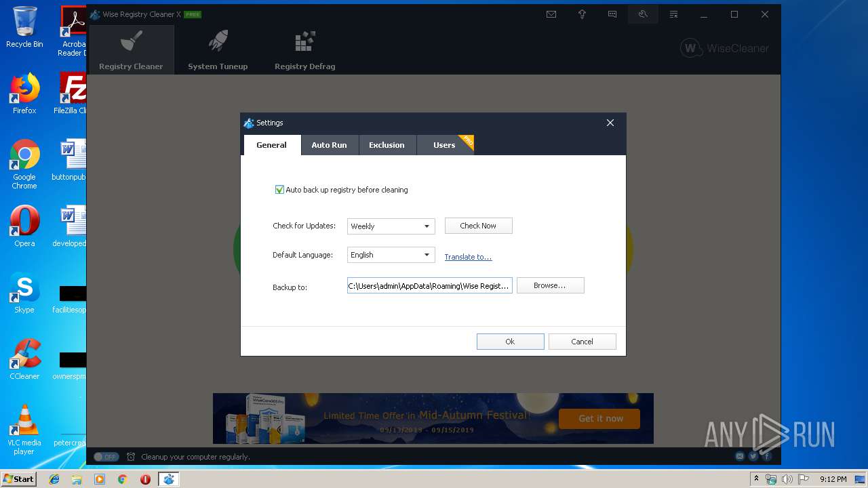Click the Opera icon on taskbar
The image size is (868, 488).
(145, 479)
